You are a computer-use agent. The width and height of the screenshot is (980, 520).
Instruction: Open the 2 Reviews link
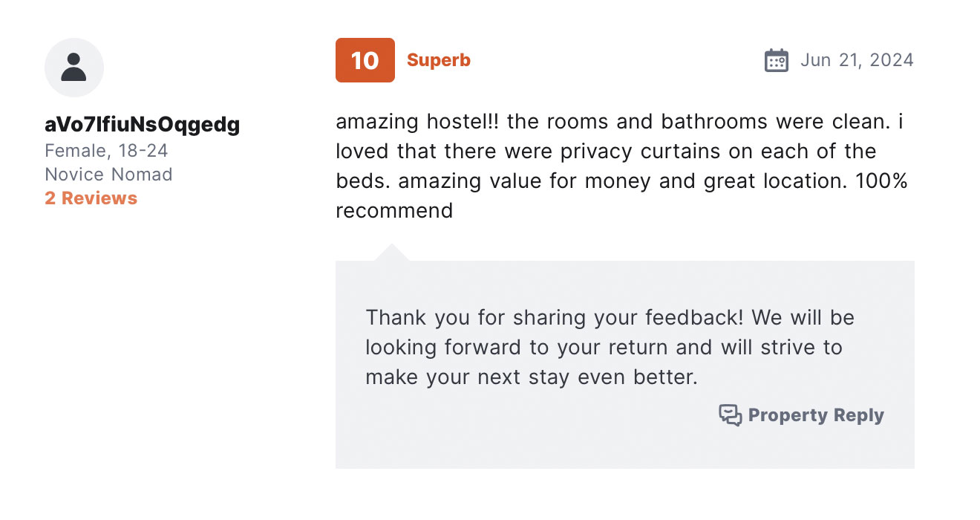click(91, 198)
